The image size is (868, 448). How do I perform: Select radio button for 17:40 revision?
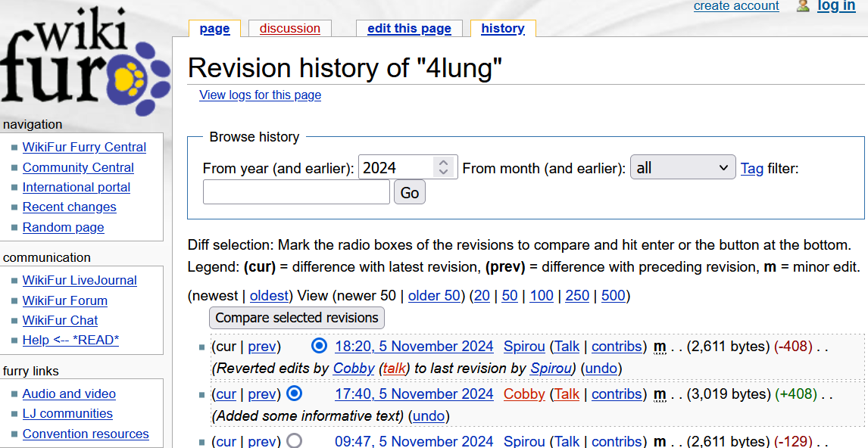click(x=295, y=394)
